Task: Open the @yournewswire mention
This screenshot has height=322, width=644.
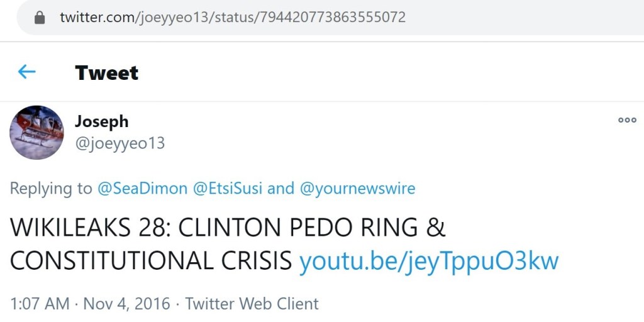Action: pyautogui.click(x=357, y=188)
